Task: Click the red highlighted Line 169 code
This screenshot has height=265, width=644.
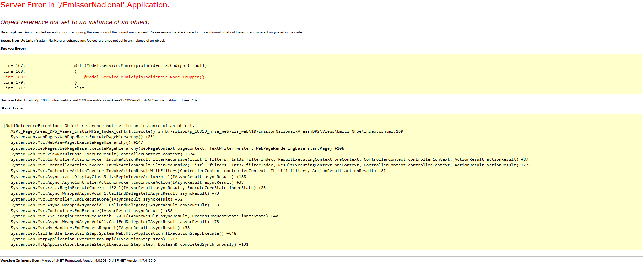Action: [x=144, y=77]
